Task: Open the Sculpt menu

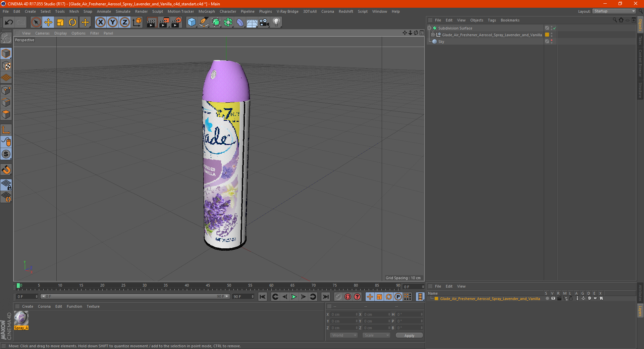Action: (x=157, y=11)
